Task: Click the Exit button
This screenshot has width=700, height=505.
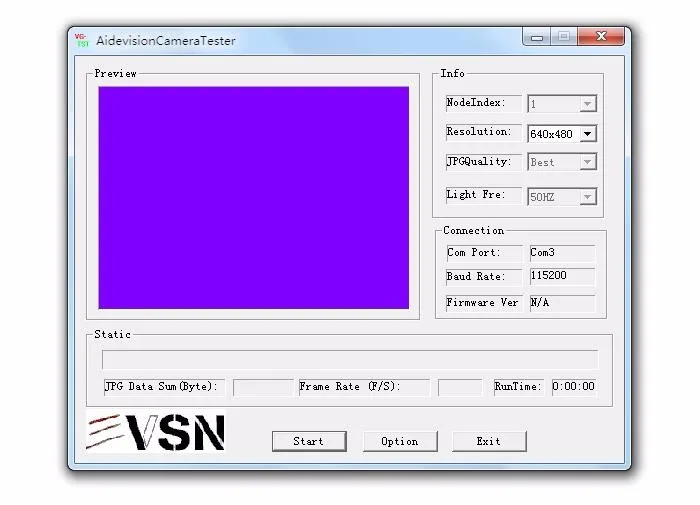Action: (489, 441)
